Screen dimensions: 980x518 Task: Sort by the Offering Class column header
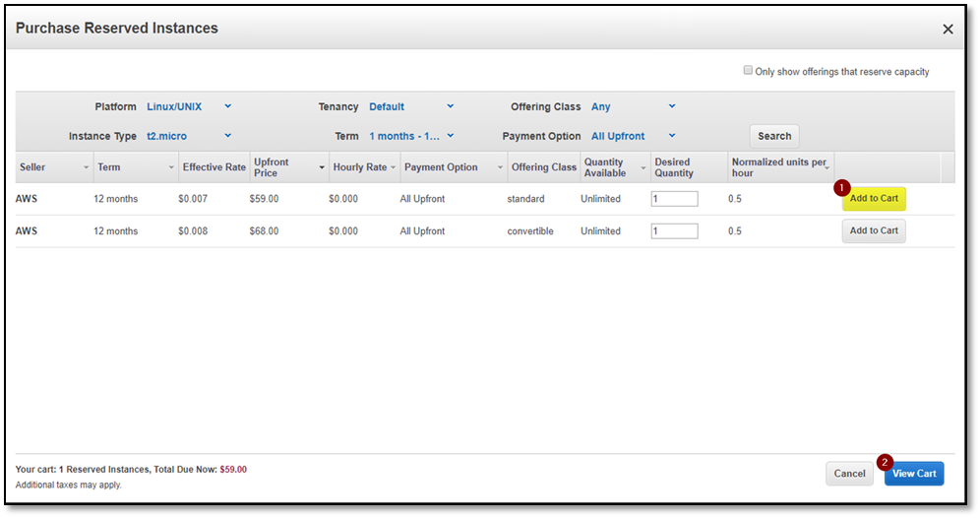point(544,167)
